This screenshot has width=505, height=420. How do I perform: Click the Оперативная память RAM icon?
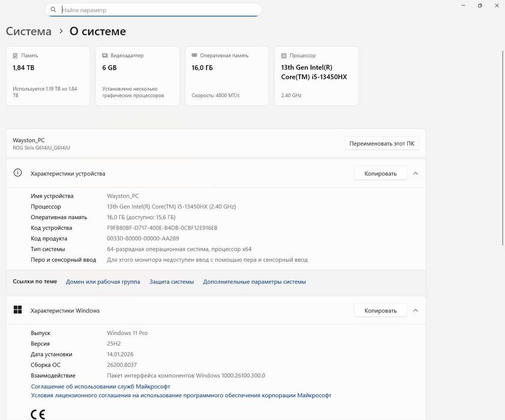[195, 55]
